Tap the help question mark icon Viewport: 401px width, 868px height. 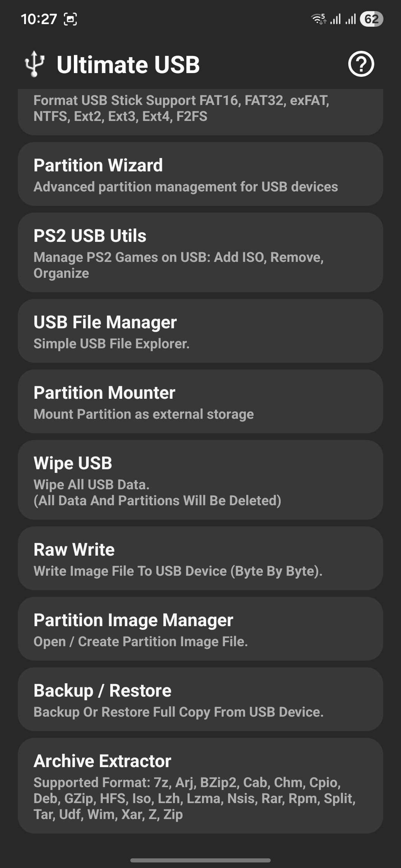pos(361,64)
